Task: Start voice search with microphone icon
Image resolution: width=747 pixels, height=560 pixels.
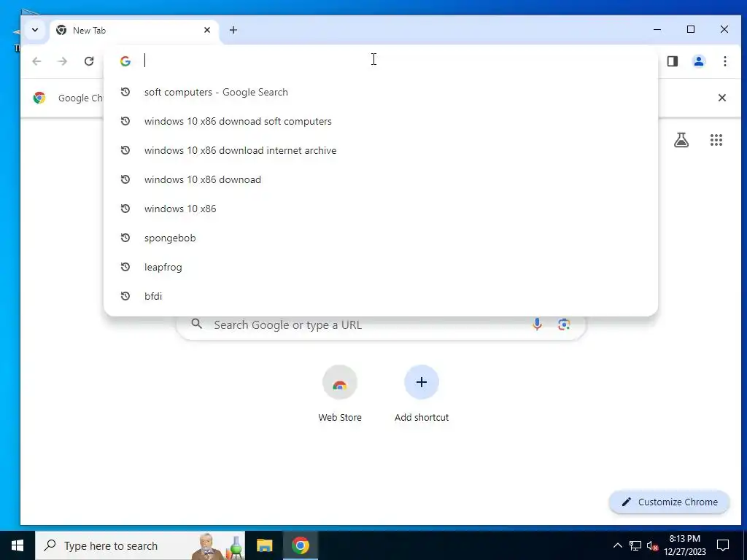Action: point(537,324)
